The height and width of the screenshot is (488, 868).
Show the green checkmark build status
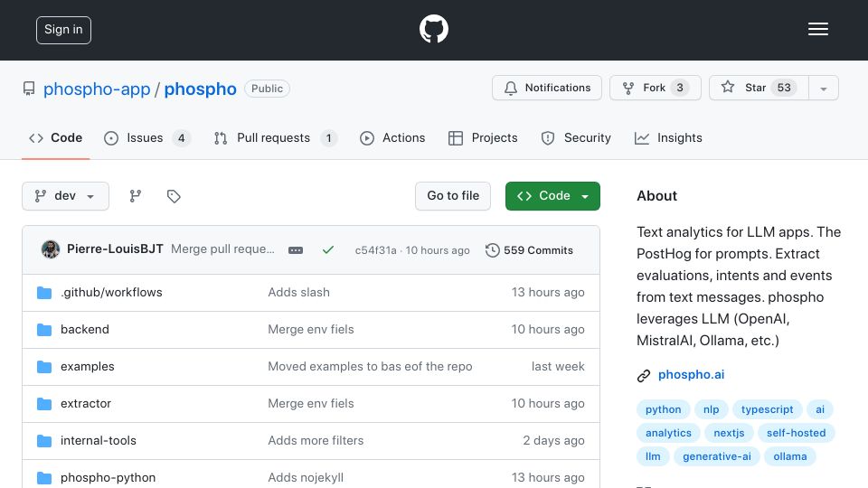pos(327,250)
